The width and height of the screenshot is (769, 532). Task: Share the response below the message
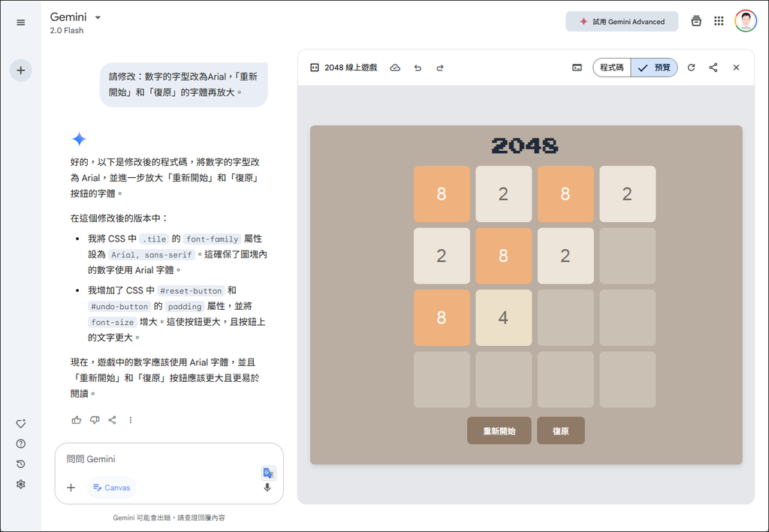click(113, 419)
